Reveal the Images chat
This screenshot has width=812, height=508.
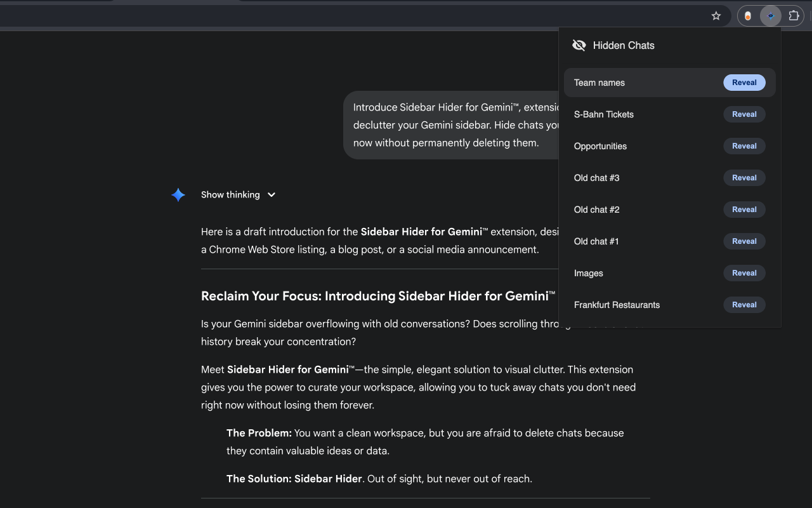pyautogui.click(x=744, y=273)
